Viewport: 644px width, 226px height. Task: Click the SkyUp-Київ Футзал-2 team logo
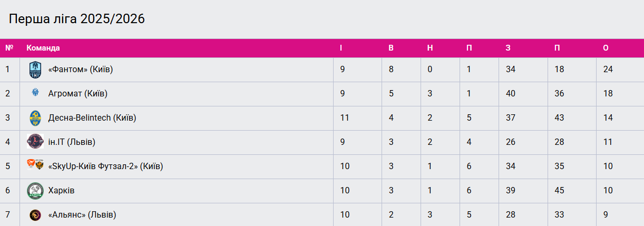[35, 166]
